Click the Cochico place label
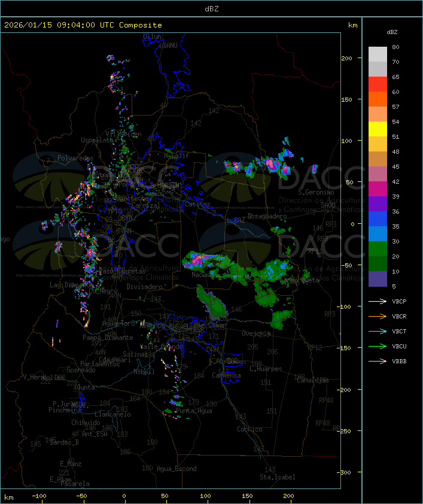 click(x=249, y=429)
